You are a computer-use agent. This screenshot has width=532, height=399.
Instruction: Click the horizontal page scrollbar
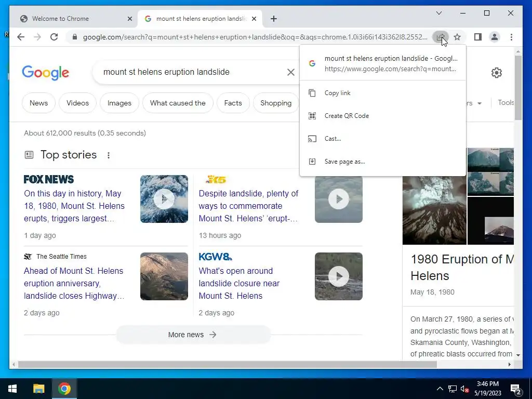pyautogui.click(x=228, y=364)
